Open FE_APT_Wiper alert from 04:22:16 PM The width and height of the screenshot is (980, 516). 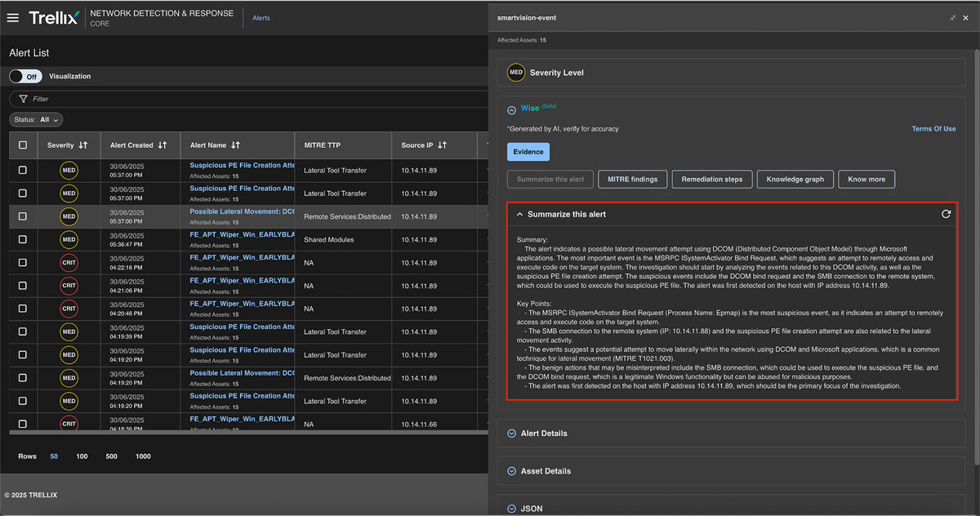(x=242, y=257)
